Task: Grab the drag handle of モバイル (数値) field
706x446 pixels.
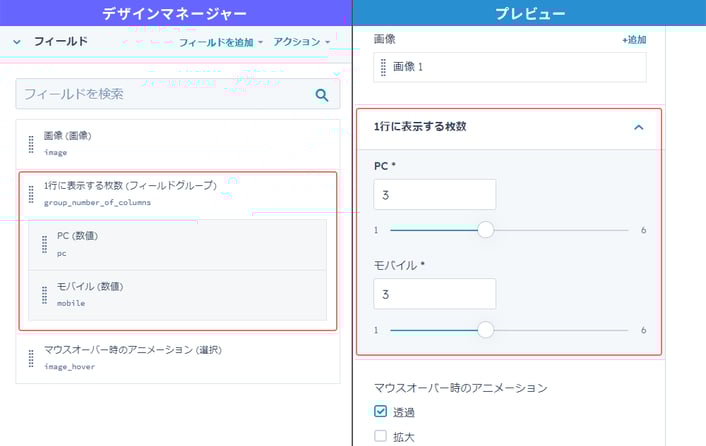Action: (x=44, y=295)
